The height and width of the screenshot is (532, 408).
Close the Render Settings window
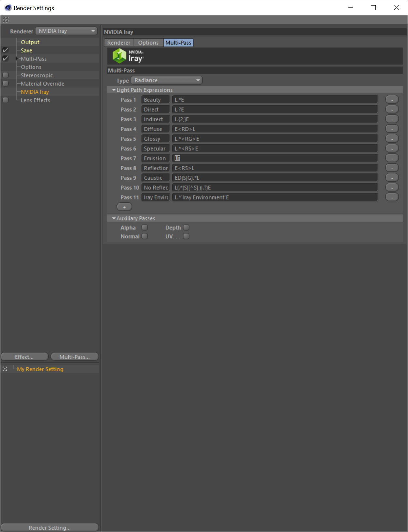point(396,8)
